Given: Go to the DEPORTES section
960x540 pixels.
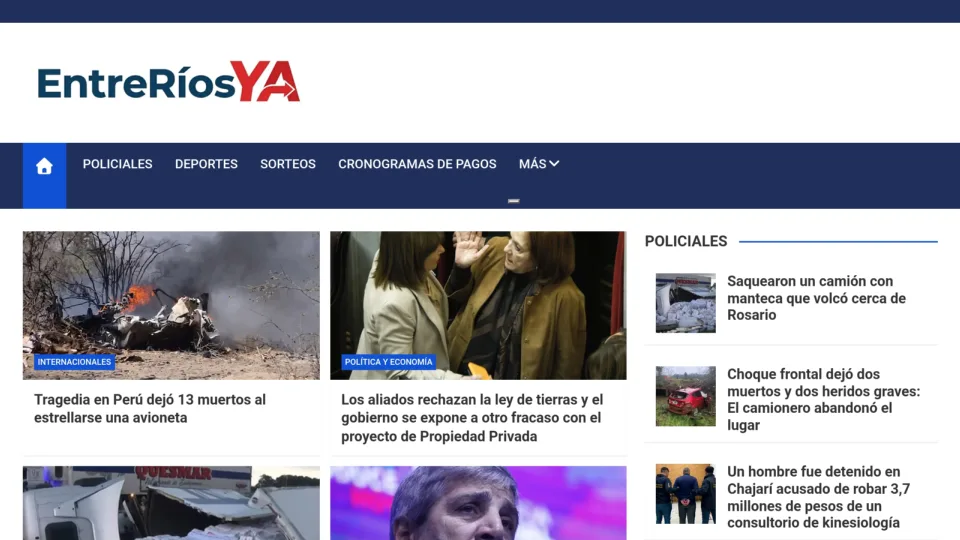Looking at the screenshot, I should coord(206,164).
